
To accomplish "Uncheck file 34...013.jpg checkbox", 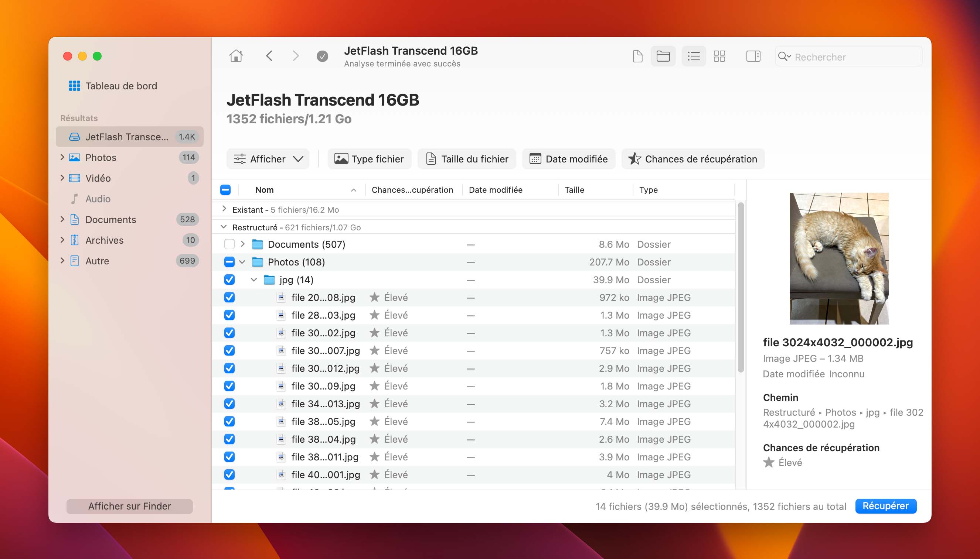I will click(229, 404).
